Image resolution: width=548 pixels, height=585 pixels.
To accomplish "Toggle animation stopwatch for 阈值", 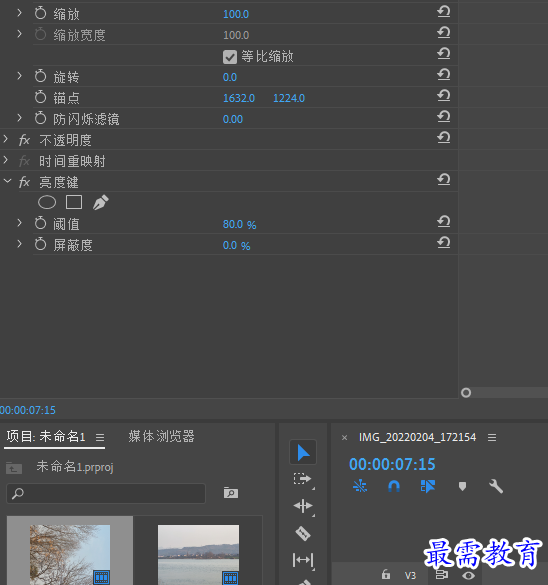I will (40, 223).
